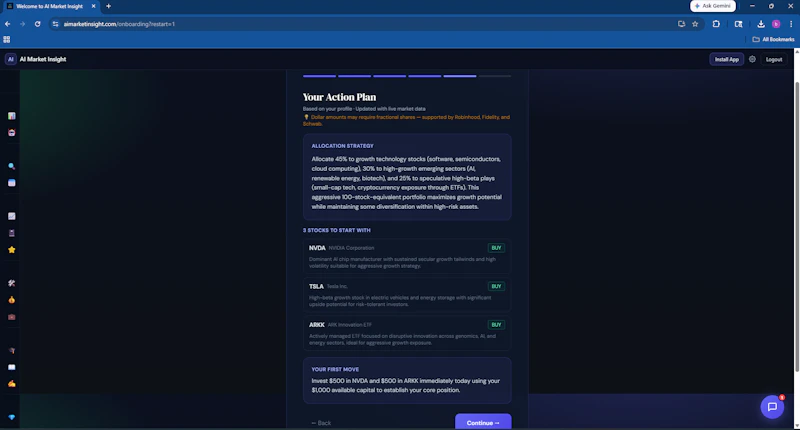Image resolution: width=800 pixels, height=430 pixels.
Task: Open the calendar sidebar icon
Action: pos(12,183)
